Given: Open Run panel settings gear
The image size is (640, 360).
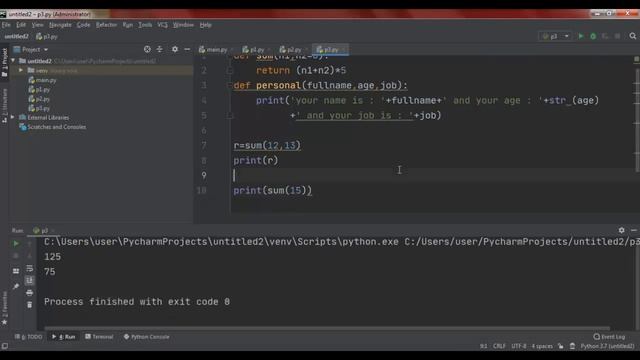Looking at the screenshot, I should click(621, 230).
